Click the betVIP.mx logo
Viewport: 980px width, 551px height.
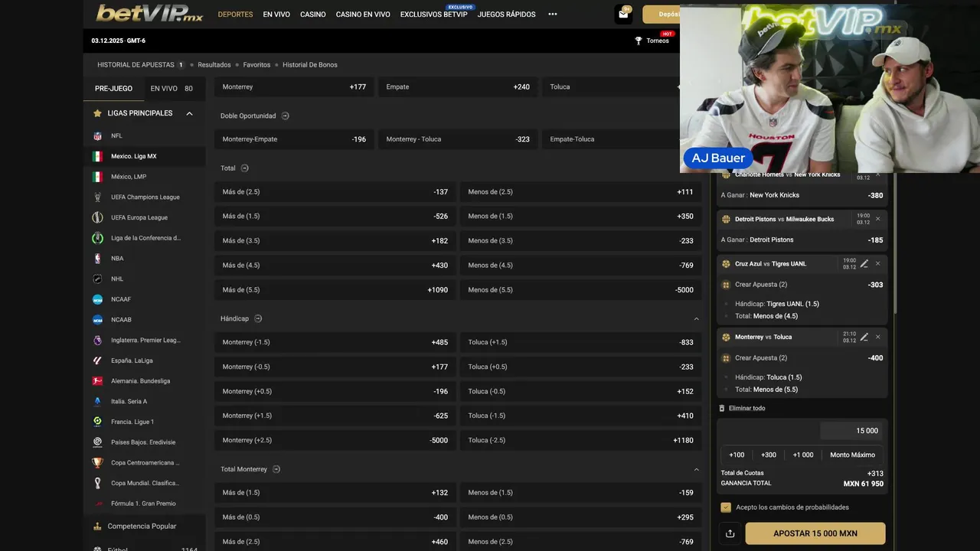click(149, 14)
